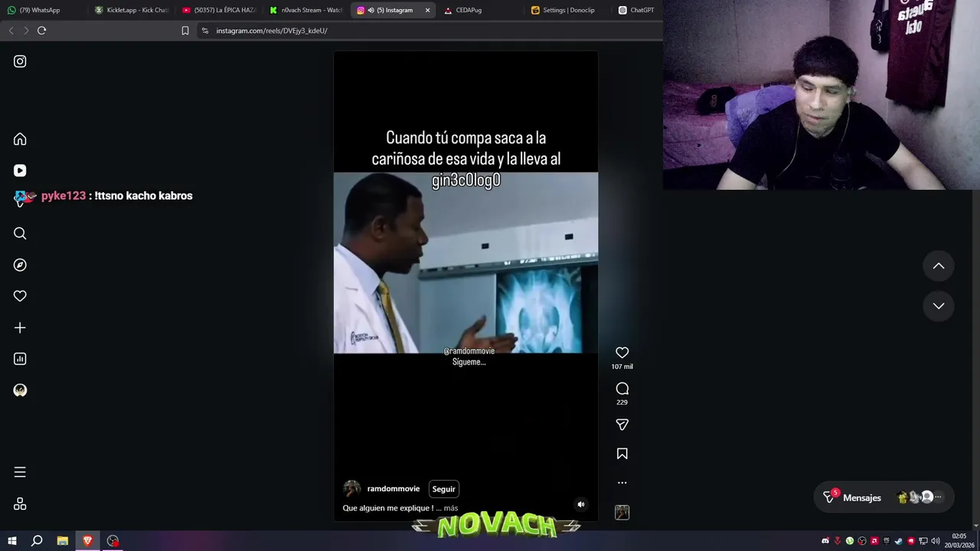980x551 pixels.
Task: Open the Steam tray icon
Action: [899, 541]
